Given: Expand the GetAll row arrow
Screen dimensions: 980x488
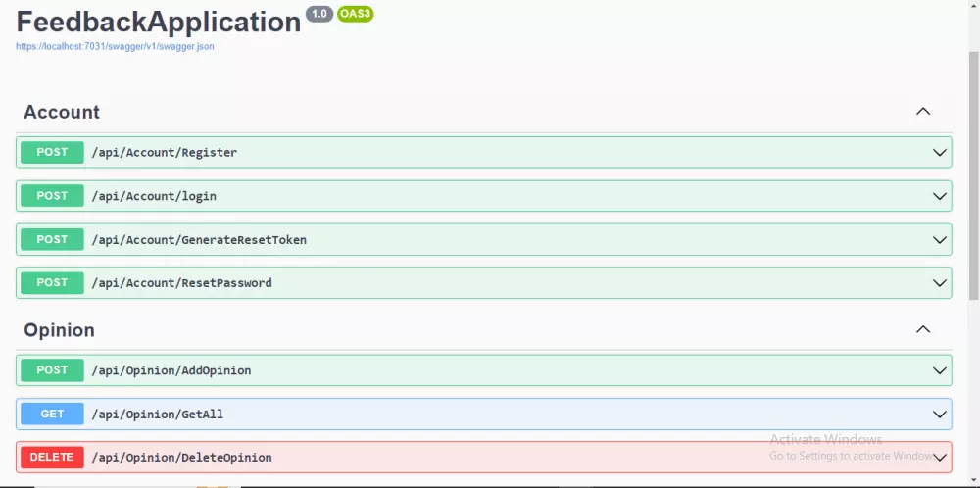Looking at the screenshot, I should [x=940, y=414].
